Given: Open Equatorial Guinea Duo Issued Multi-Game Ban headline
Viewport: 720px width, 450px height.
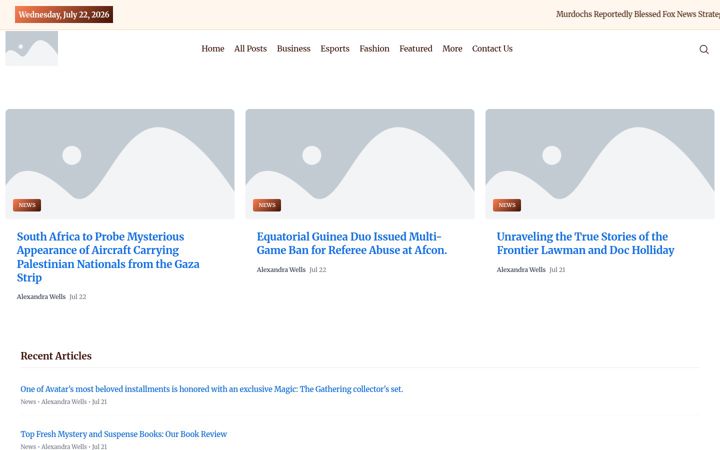Looking at the screenshot, I should 352,243.
